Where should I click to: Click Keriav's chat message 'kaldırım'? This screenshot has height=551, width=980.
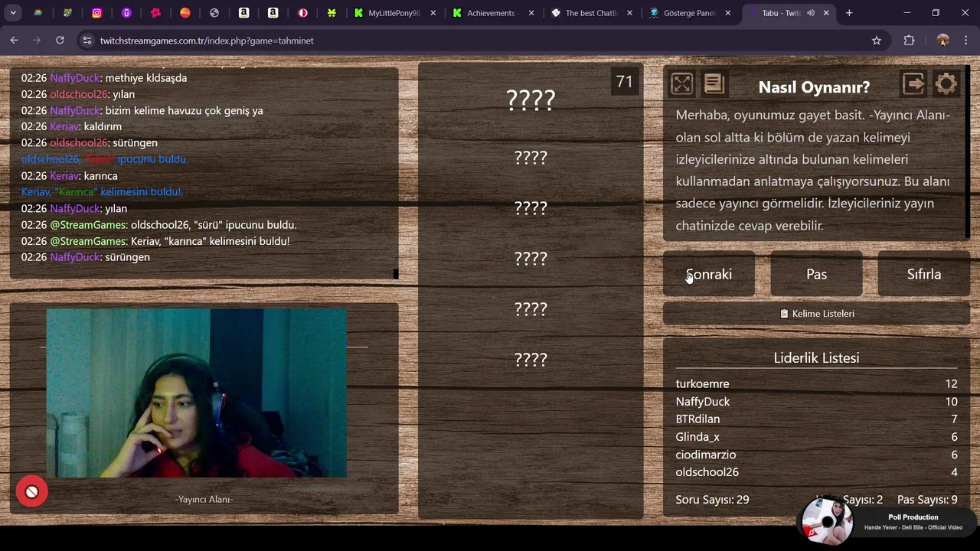point(71,126)
